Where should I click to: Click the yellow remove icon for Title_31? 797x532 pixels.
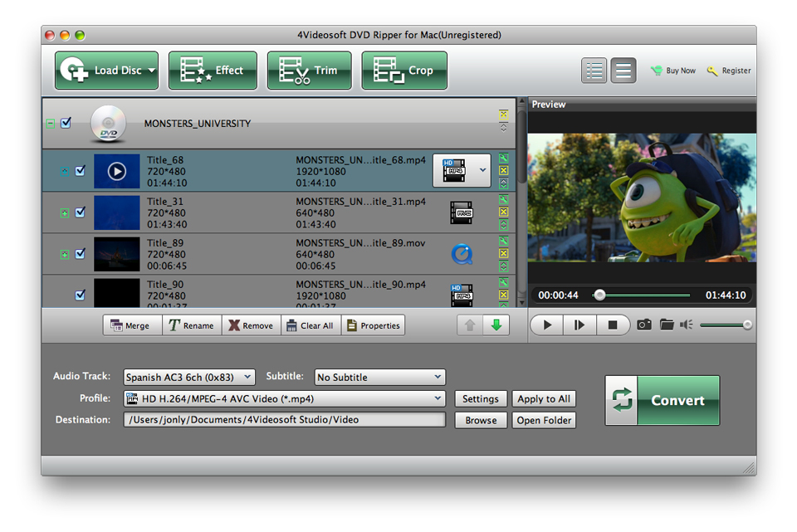coord(503,212)
